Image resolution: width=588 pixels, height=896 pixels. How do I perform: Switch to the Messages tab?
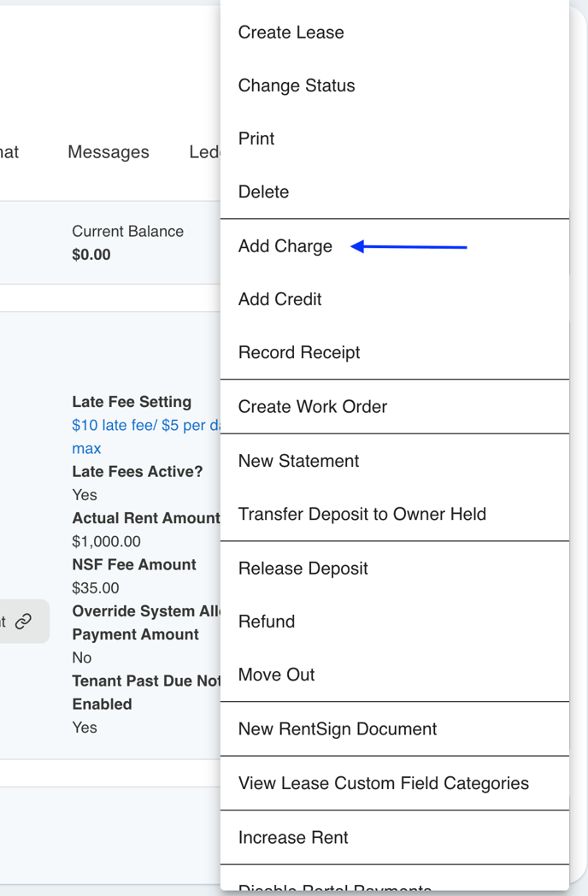[x=108, y=152]
